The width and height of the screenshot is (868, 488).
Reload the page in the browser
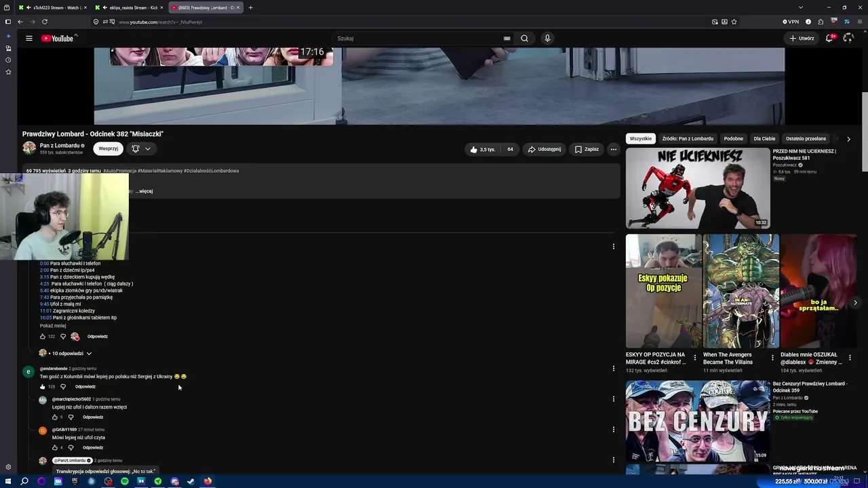[45, 22]
